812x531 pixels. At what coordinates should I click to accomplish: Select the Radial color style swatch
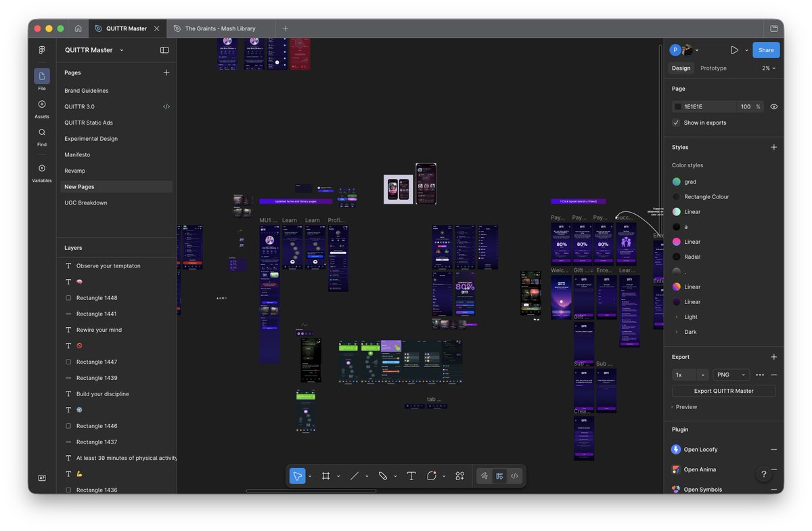coord(677,257)
